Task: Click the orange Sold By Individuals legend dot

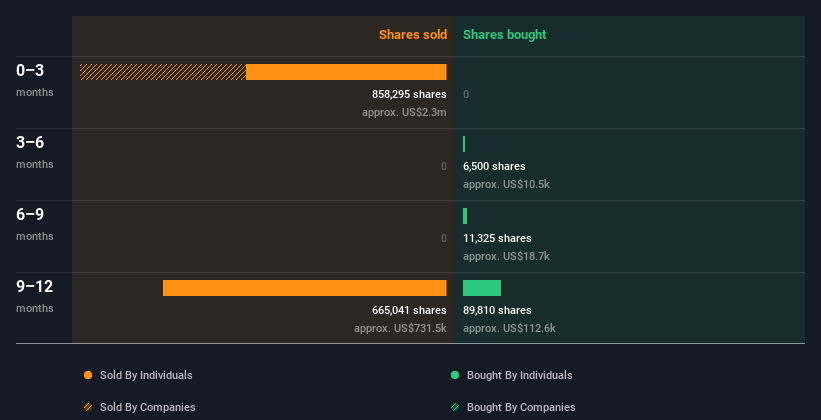Action: point(88,375)
